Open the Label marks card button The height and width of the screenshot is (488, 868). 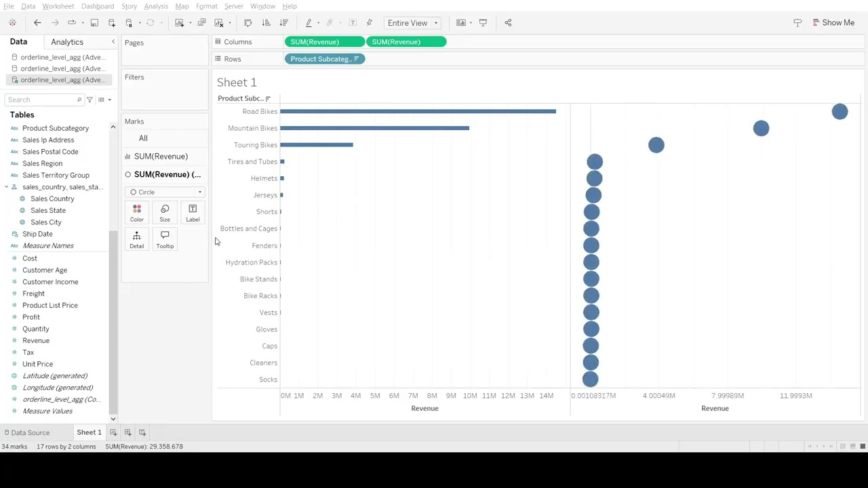click(193, 213)
